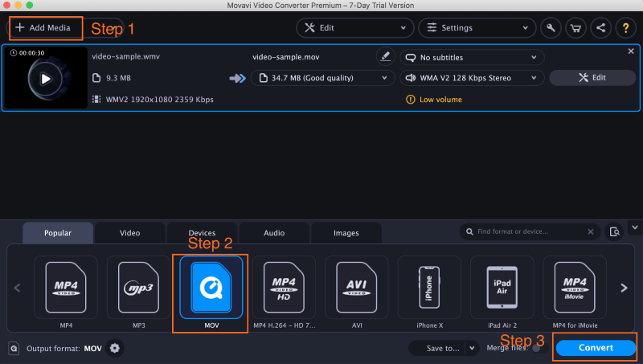Open the WMA V2 128 Kbps Stereo audio dropdown
This screenshot has width=643, height=364.
tap(472, 78)
